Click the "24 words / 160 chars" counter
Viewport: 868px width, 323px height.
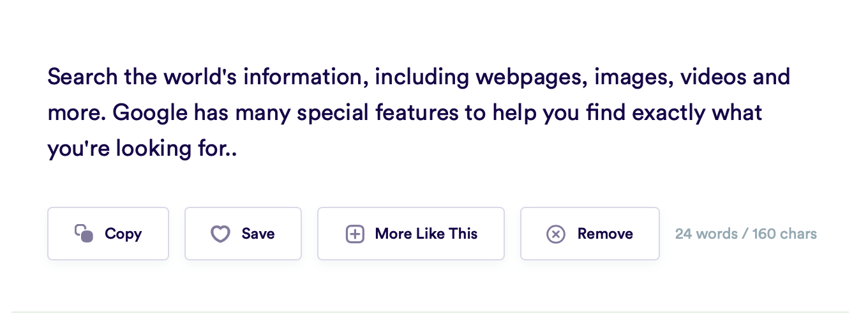[746, 234]
